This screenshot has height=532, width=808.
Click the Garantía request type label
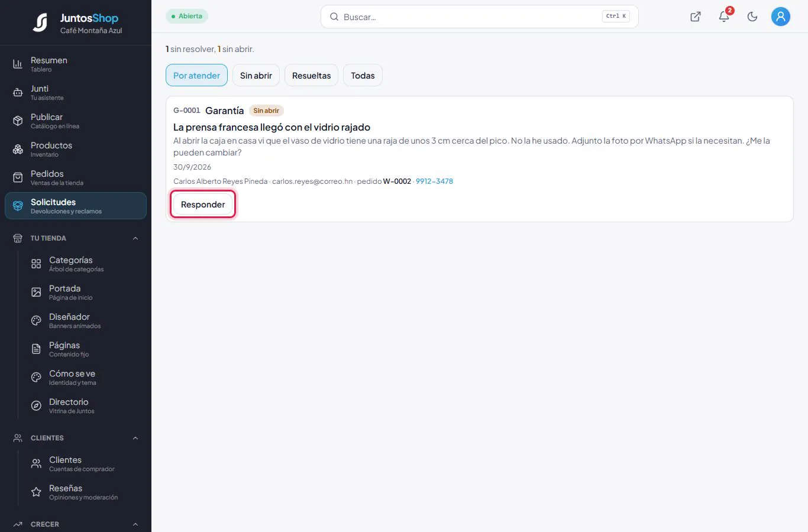click(x=224, y=111)
